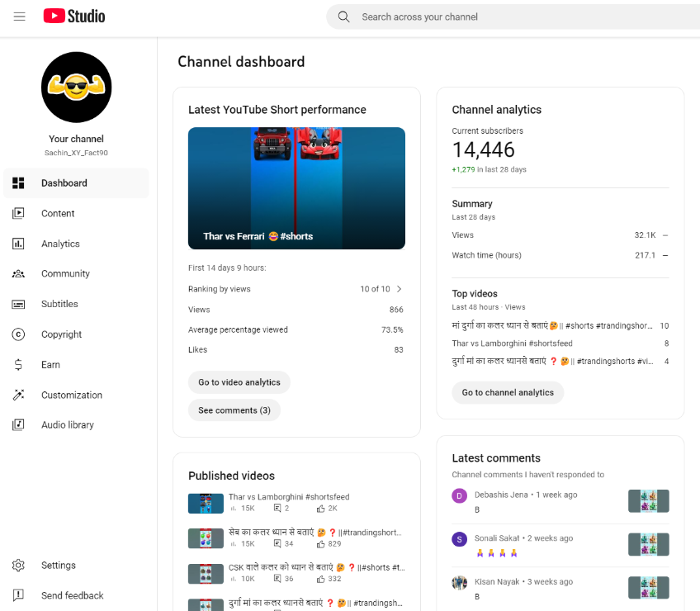
Task: Click the Settings gear icon
Action: point(18,565)
